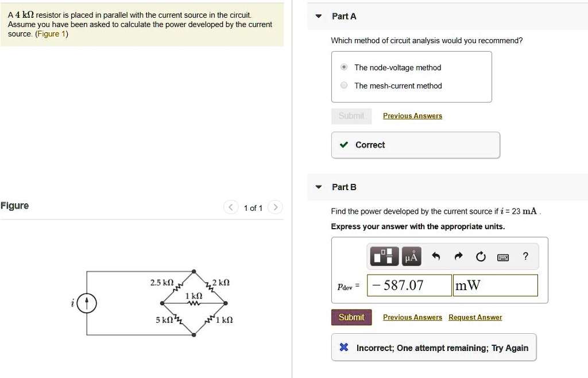Click the Figure 1 link
Image resolution: width=588 pixels, height=378 pixels.
point(52,34)
